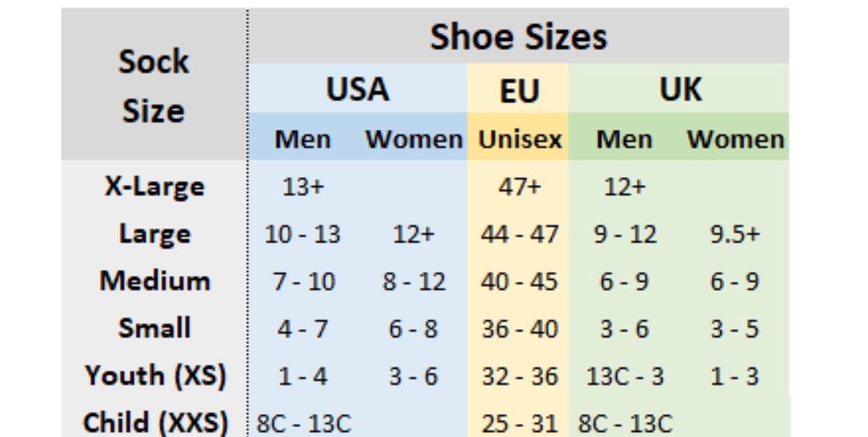Click the 8 - 12 USA Women cell
This screenshot has height=437, width=868.
tap(414, 282)
